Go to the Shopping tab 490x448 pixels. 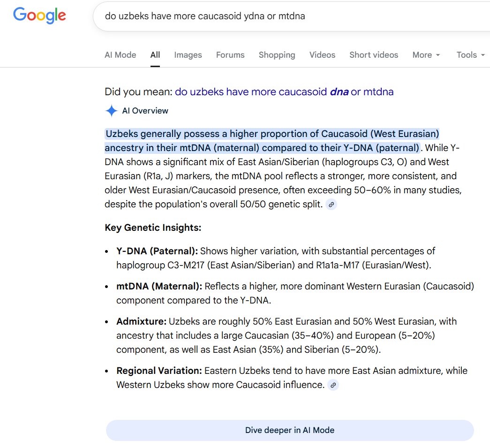pos(277,55)
